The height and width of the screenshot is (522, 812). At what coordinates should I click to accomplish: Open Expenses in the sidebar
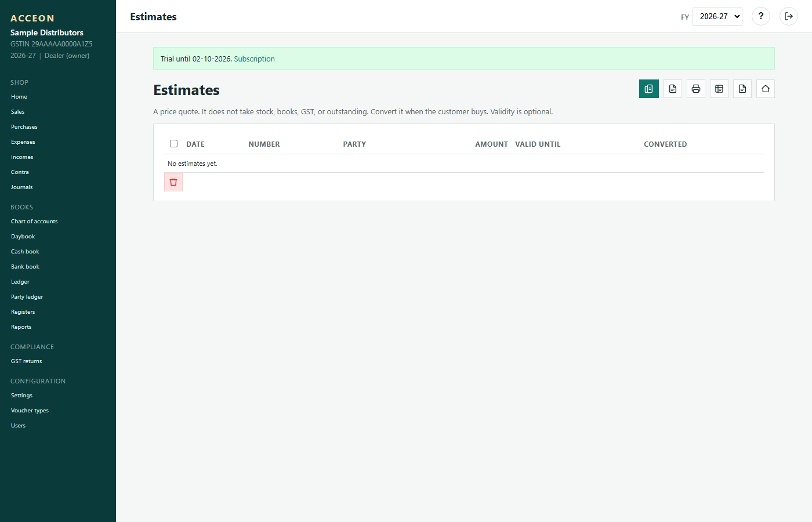(x=23, y=142)
